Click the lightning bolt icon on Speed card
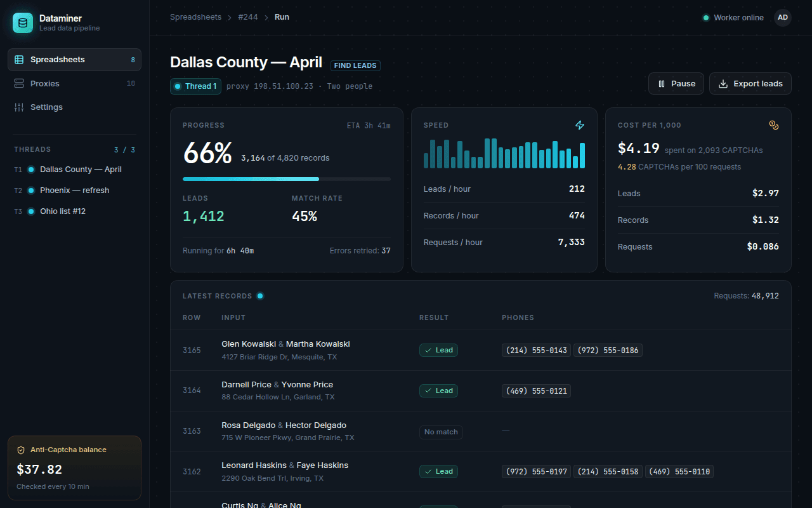This screenshot has width=812, height=508. 580,126
